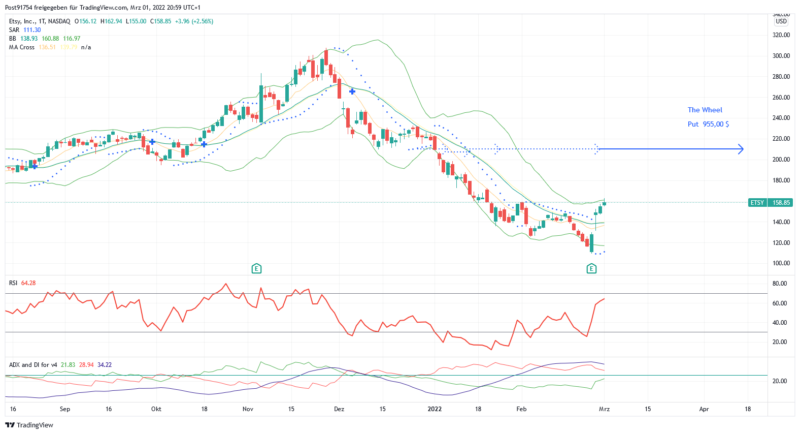
Task: Click the 2022 label on the time axis
Action: point(435,409)
